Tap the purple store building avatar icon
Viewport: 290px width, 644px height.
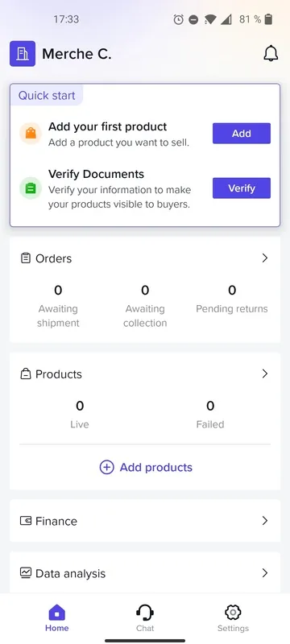tap(23, 53)
